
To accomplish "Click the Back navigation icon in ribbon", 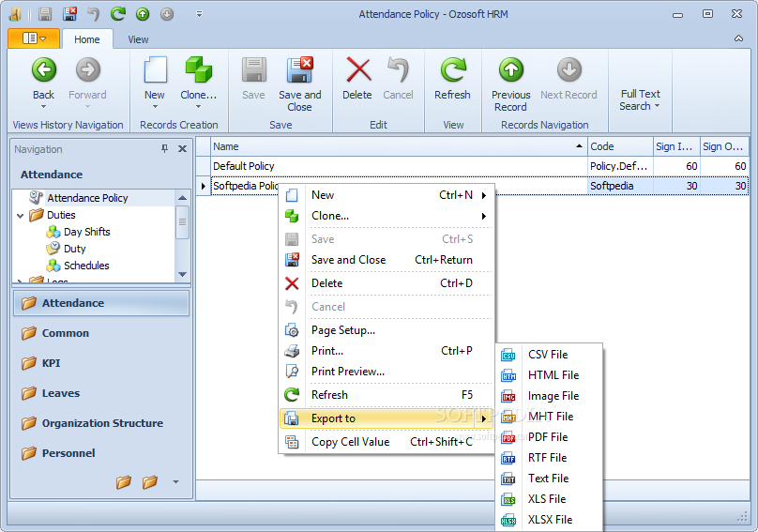I will point(44,70).
